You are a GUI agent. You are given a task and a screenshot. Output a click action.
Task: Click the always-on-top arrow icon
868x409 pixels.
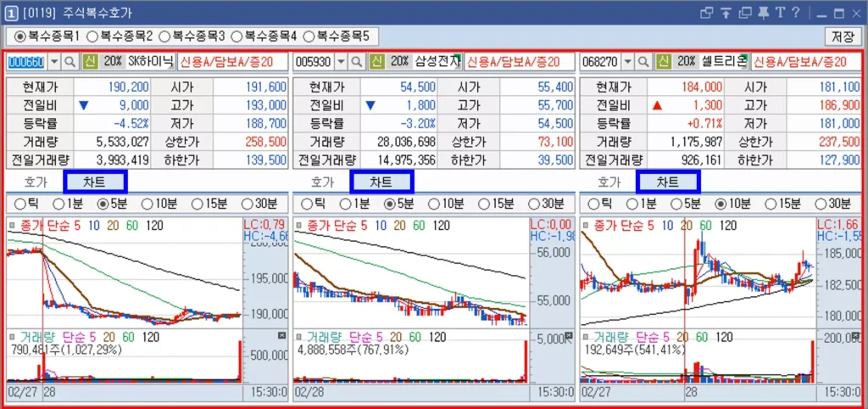[x=726, y=13]
